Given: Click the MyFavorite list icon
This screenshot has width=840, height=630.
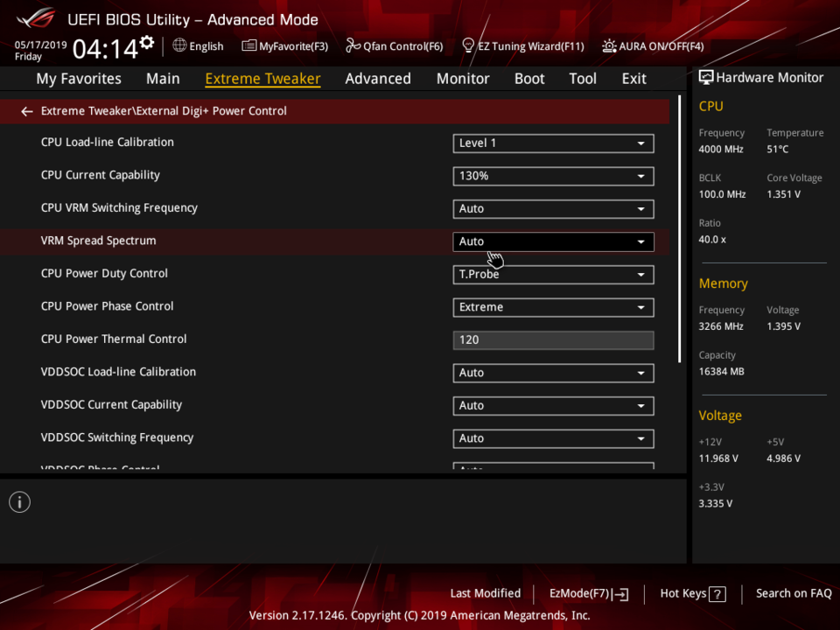Looking at the screenshot, I should (x=248, y=45).
